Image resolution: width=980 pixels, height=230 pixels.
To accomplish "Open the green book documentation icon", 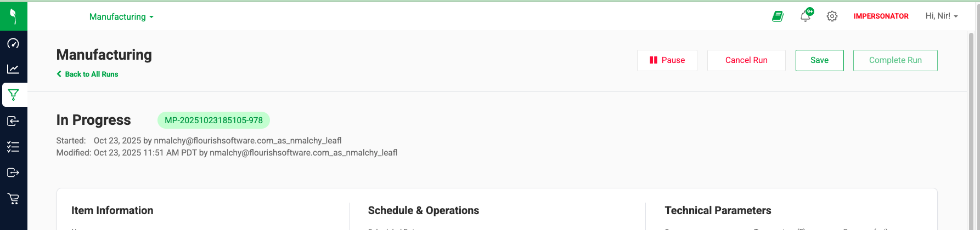I will [778, 16].
